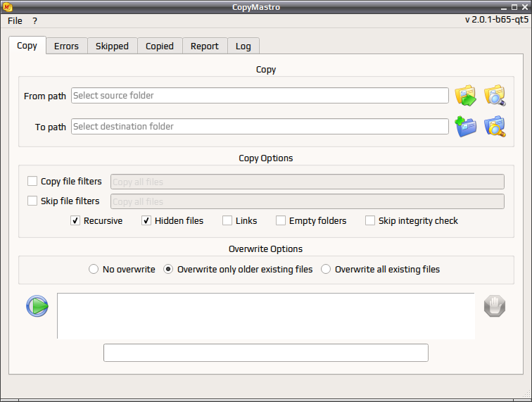The image size is (532, 402).
Task: Click the stop hand icon
Action: (x=495, y=306)
